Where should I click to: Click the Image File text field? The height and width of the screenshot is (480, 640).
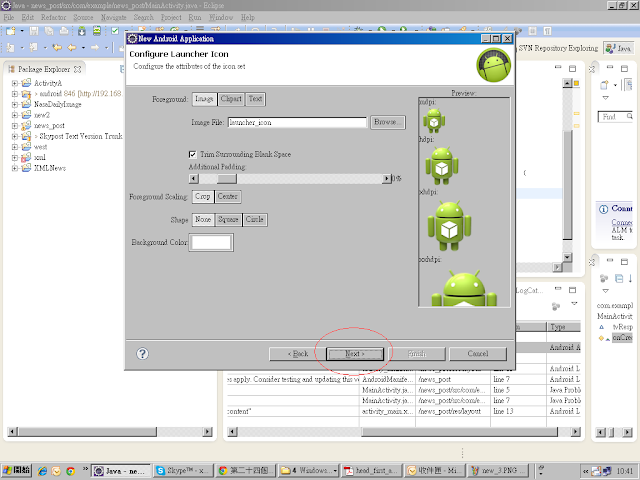(297, 122)
